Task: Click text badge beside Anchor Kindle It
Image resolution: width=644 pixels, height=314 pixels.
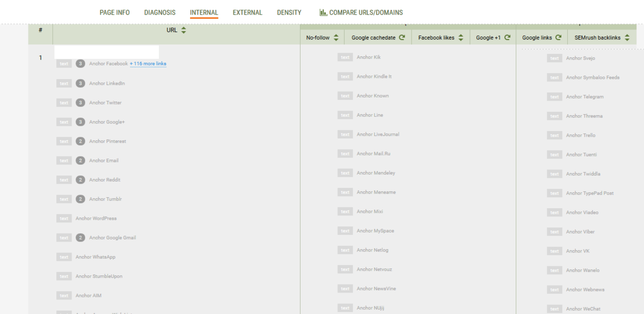Action: coord(345,77)
